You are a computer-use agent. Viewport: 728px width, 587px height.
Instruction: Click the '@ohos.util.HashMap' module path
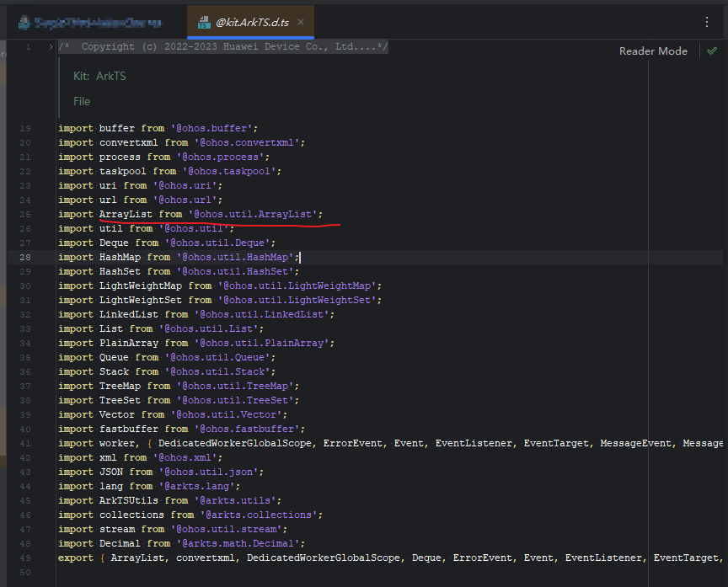235,257
